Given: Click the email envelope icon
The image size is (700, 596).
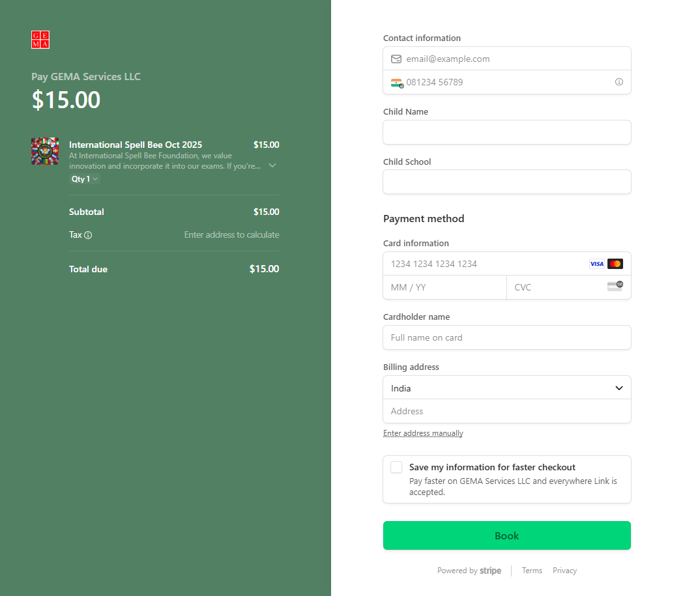Looking at the screenshot, I should click(x=396, y=59).
